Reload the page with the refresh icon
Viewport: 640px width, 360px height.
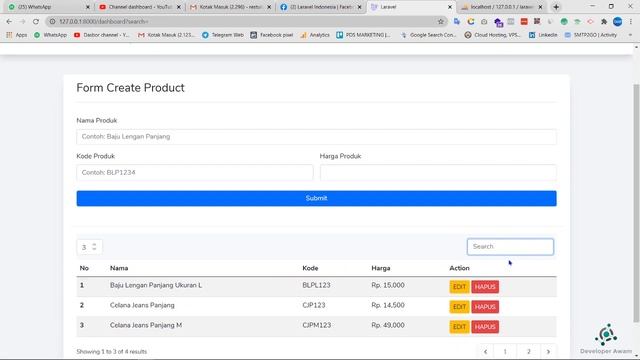36,22
